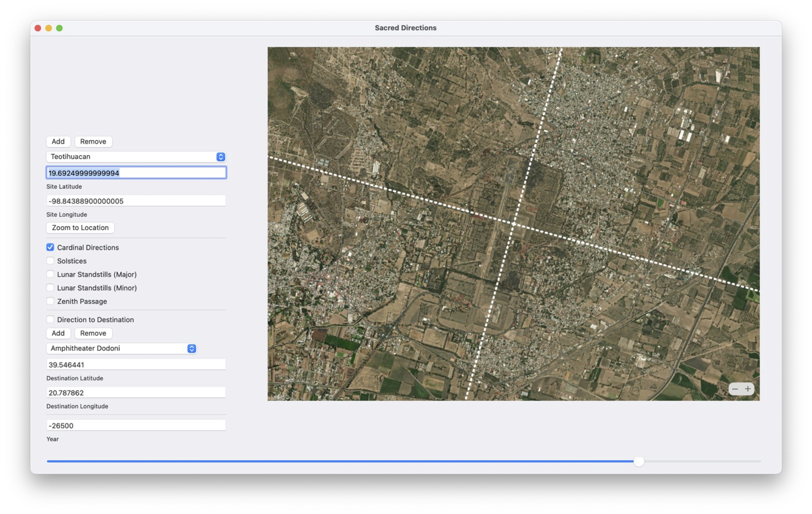This screenshot has width=812, height=514.
Task: Open the Amphitheater Dodoni destination dropdown
Action: pos(121,348)
